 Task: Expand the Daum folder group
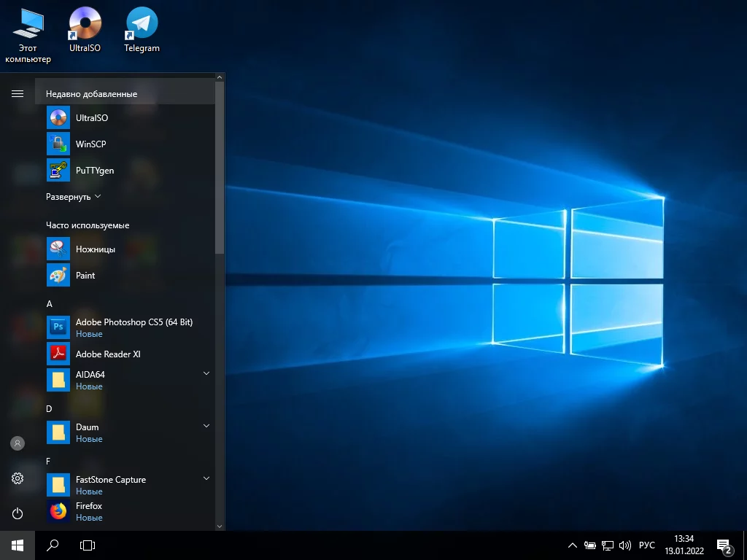pyautogui.click(x=206, y=426)
